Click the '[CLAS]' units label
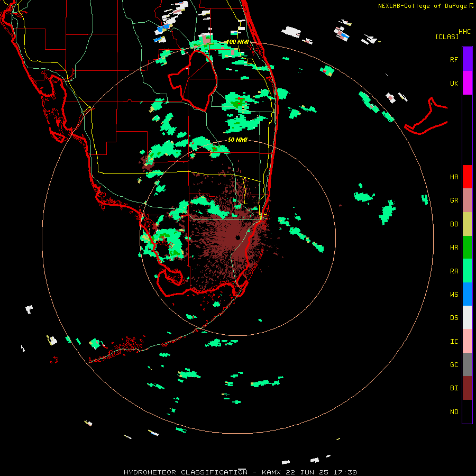The image size is (476, 476). click(447, 36)
